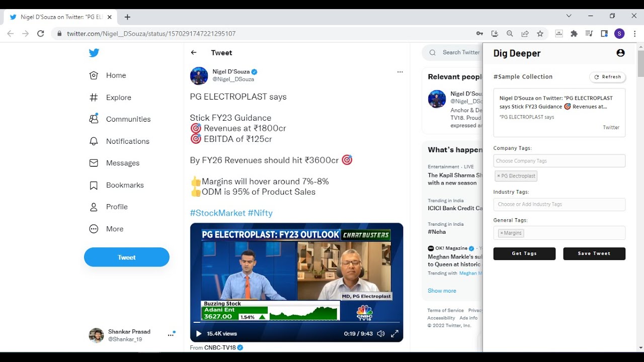
Task: Mute the video sound
Action: click(x=381, y=333)
